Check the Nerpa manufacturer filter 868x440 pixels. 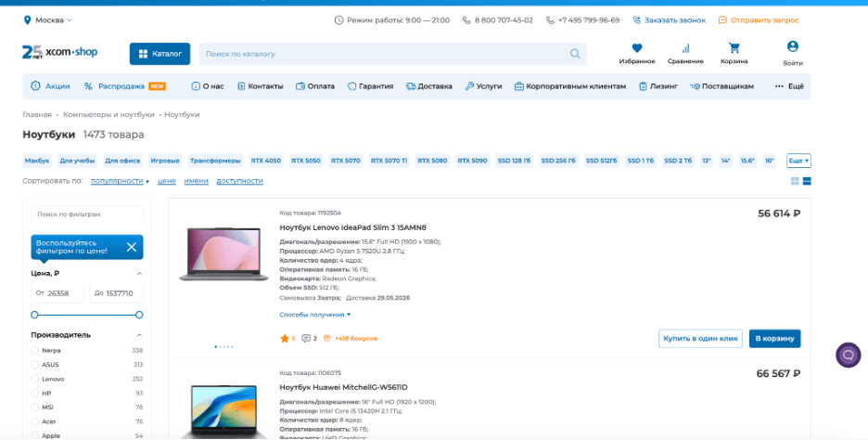pos(35,350)
